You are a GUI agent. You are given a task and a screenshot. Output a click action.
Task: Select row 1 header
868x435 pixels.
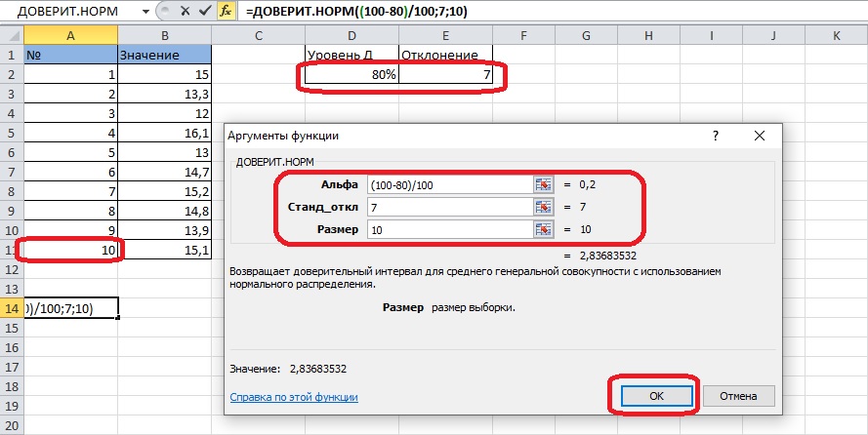pos(12,55)
